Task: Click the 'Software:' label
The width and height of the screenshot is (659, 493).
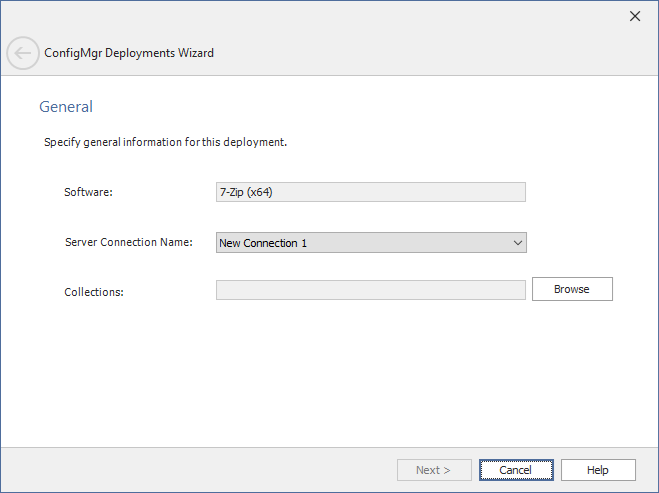Action: [x=88, y=193]
